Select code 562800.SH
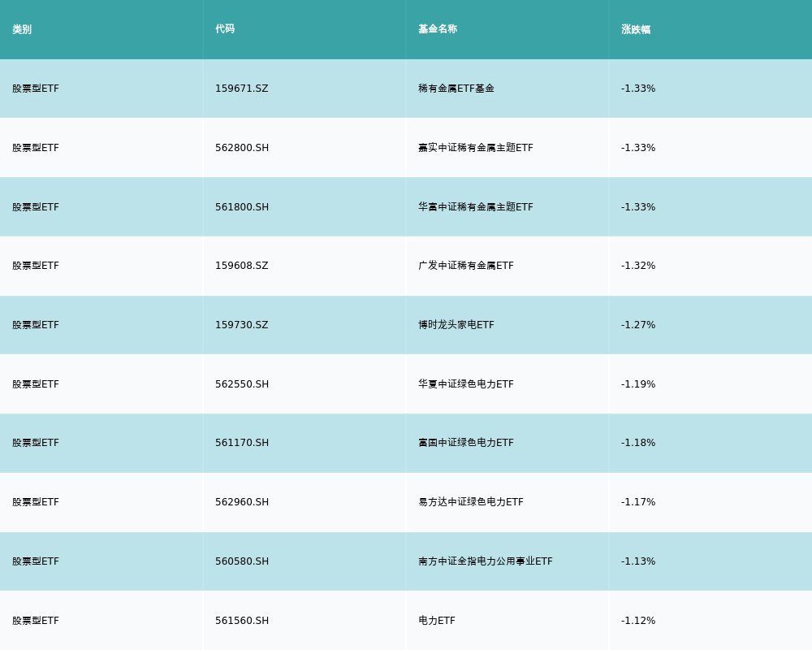The image size is (812, 650). click(x=242, y=148)
